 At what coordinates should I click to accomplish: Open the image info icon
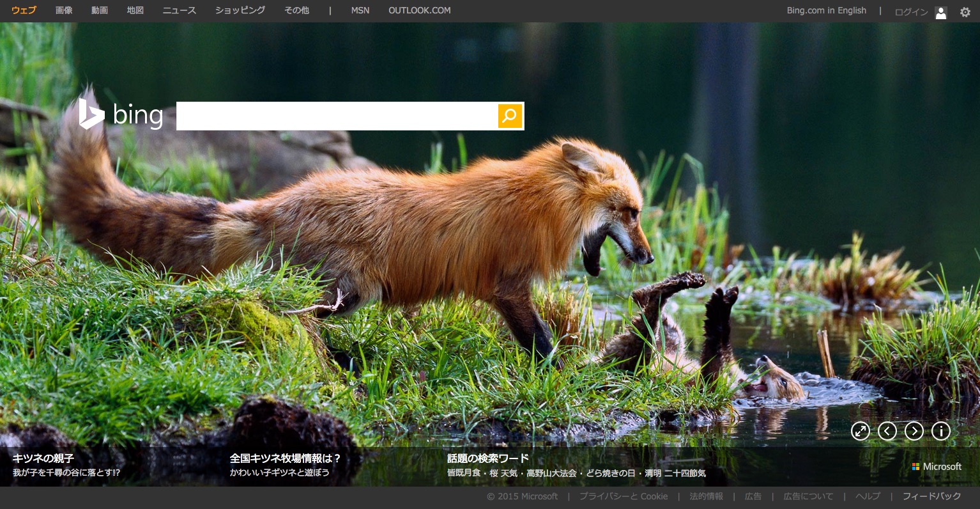941,431
